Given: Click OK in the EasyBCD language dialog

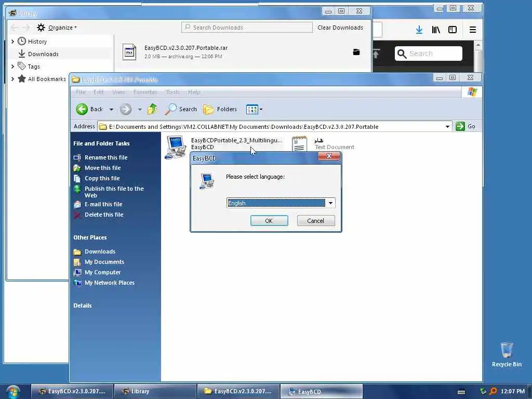Looking at the screenshot, I should point(269,221).
